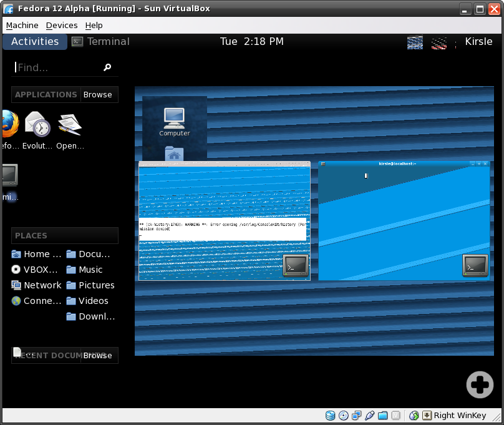The image size is (504, 425).
Task: Click the recent document file icon
Action: 17,352
